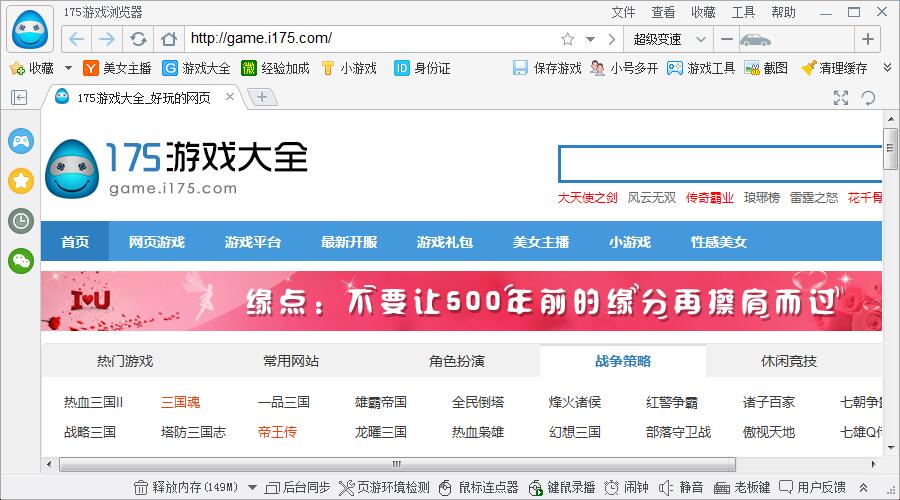Expand the 收藏 bookmarks dropdown arrow
Viewport: 900px width, 500px height.
(x=68, y=68)
